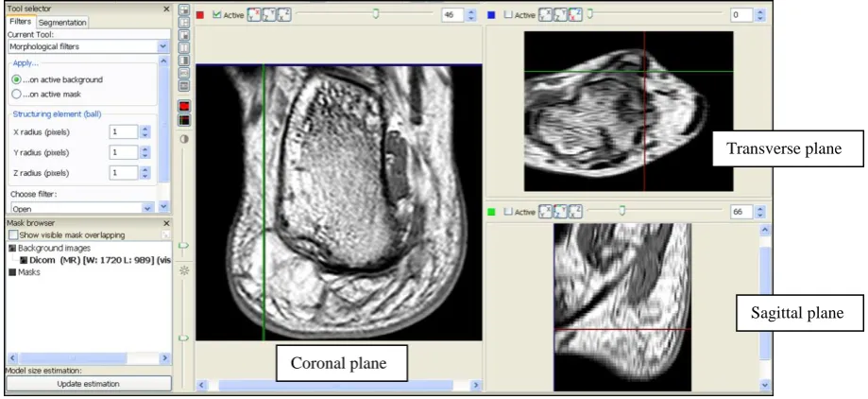Toggle the crosshair slice-lines display icon
The width and height of the screenshot is (868, 399).
pyautogui.click(x=184, y=119)
